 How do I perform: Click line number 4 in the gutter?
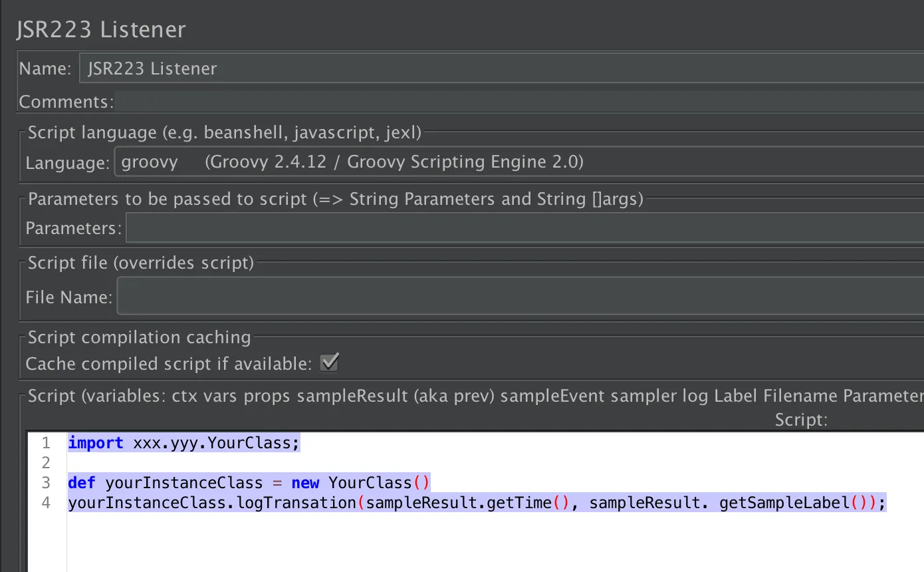46,503
